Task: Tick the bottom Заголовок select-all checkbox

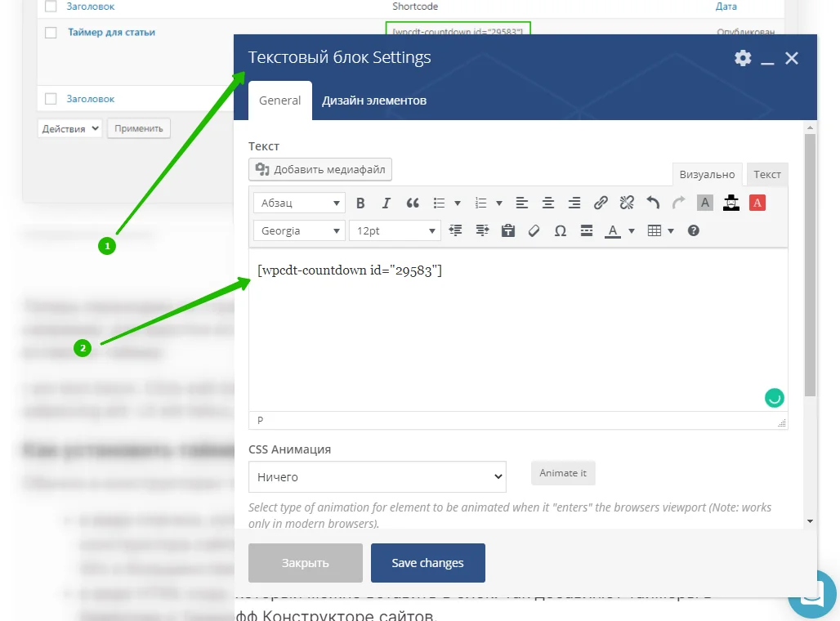Action: pos(51,99)
